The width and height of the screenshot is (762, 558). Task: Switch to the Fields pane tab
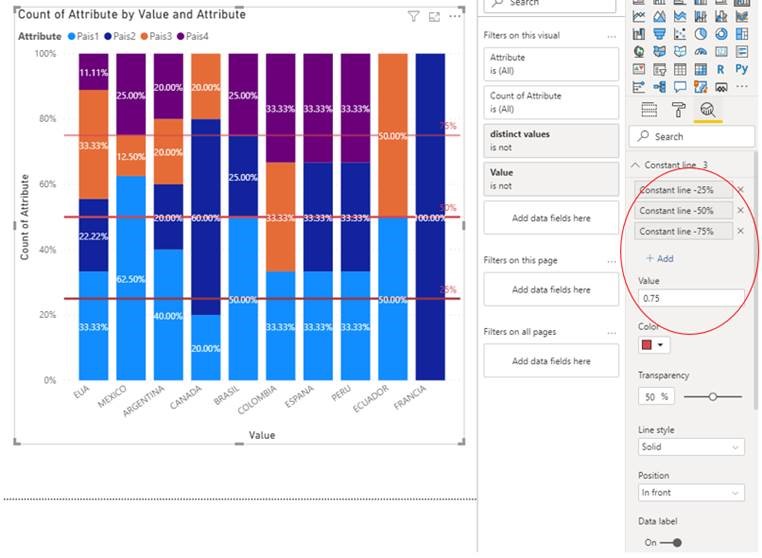tap(649, 110)
